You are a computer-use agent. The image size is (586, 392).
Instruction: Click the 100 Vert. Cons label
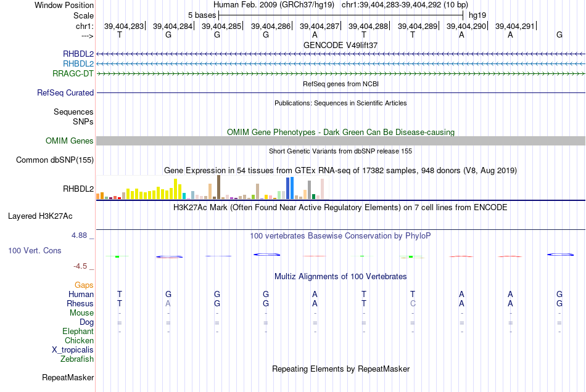pos(35,250)
